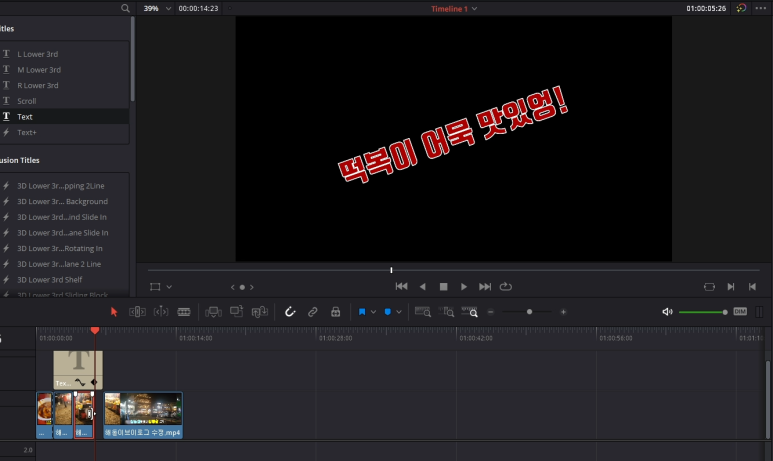Select 3D Lower 3rd...ane Slide In title
This screenshot has height=461, width=773.
pos(64,233)
